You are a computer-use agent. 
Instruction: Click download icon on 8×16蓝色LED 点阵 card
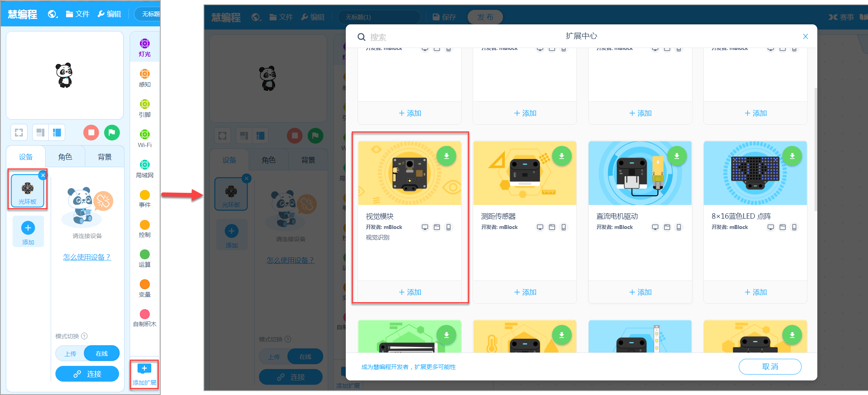click(x=792, y=156)
